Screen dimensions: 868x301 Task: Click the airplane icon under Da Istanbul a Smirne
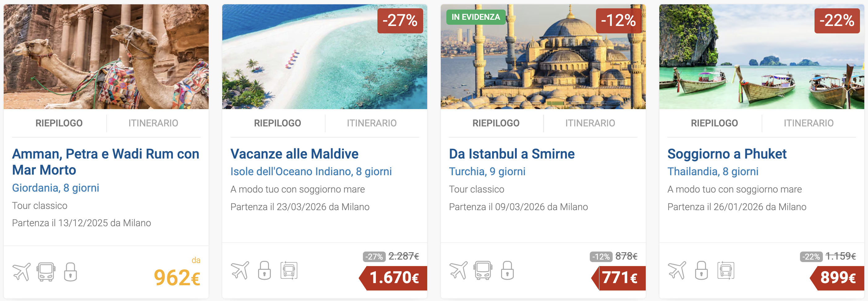457,271
